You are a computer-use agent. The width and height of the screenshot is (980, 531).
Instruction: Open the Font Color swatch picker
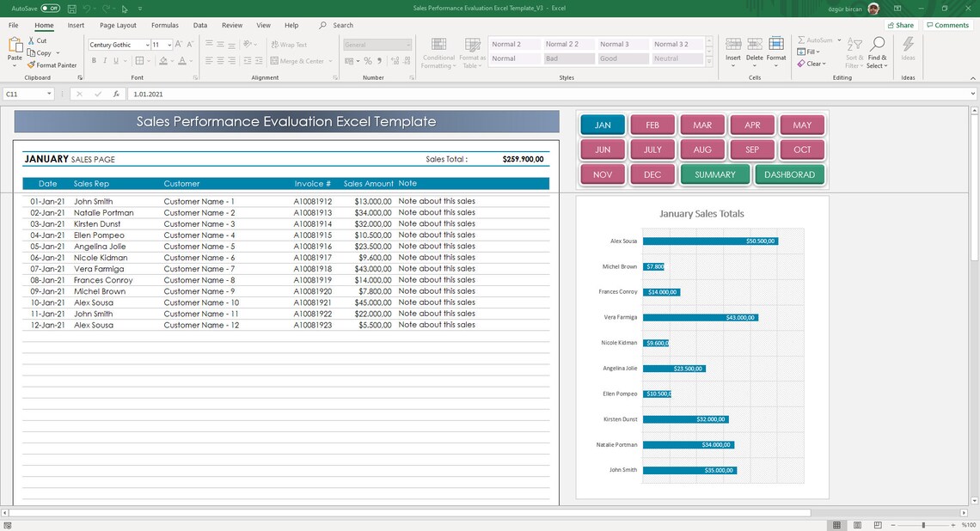click(191, 62)
